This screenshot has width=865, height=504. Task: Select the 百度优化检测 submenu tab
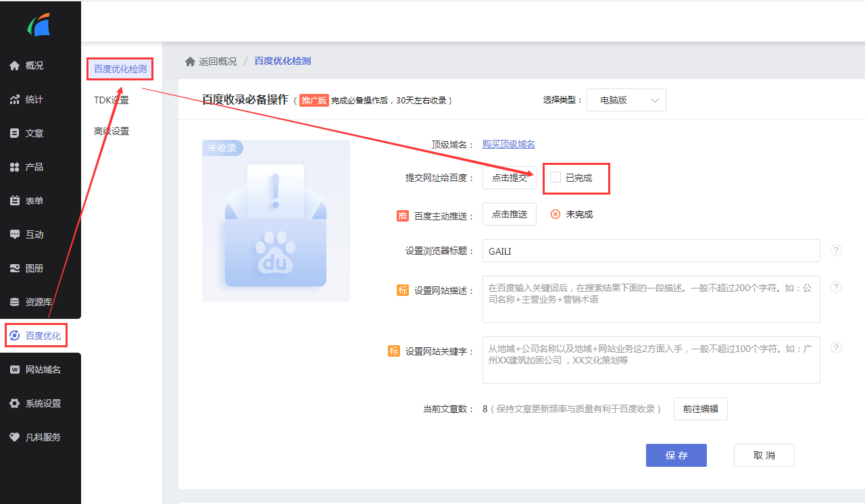(120, 69)
